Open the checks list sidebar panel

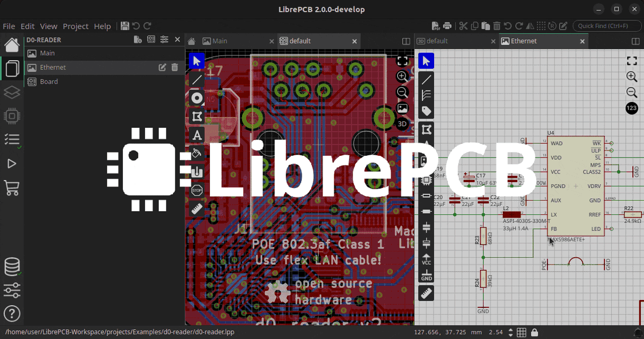(x=12, y=139)
